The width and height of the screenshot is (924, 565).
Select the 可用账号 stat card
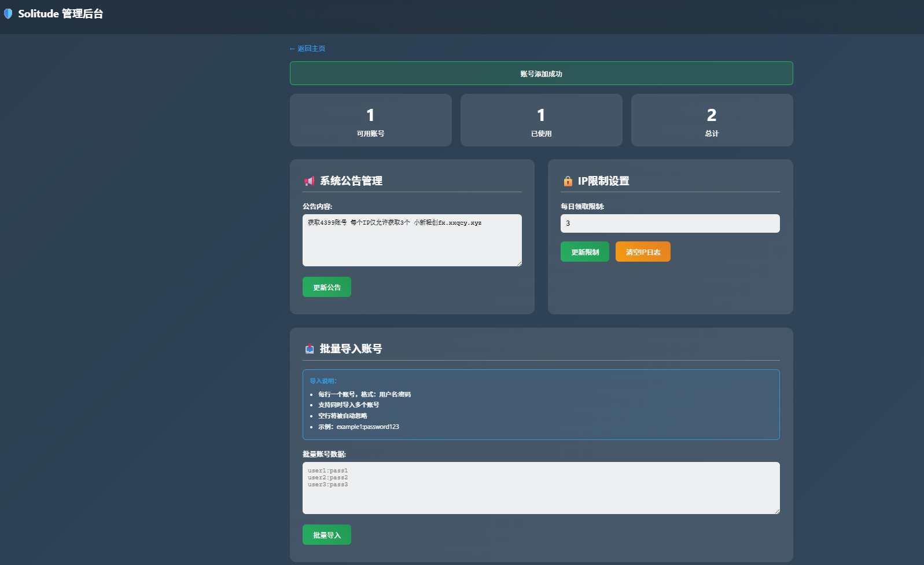(x=370, y=120)
